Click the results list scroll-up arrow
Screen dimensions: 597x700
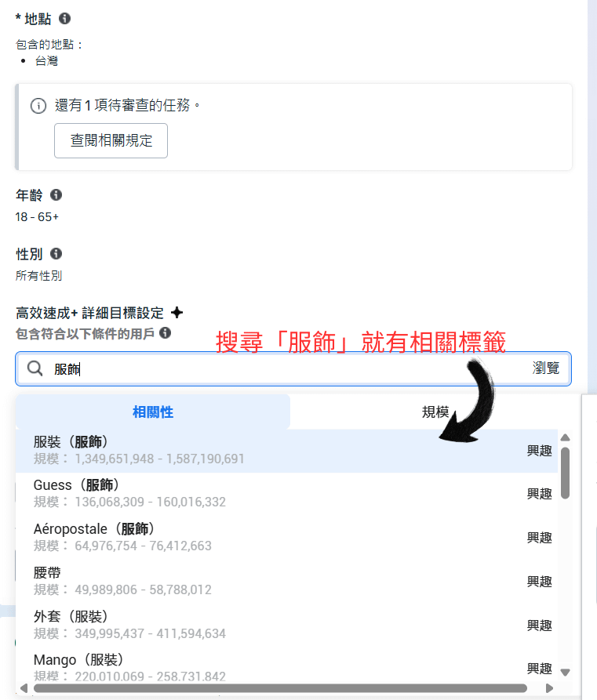point(565,437)
